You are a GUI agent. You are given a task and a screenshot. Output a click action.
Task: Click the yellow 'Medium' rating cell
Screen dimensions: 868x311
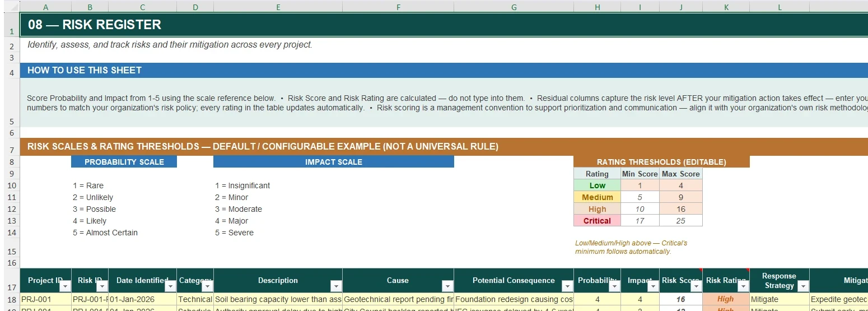pyautogui.click(x=597, y=197)
